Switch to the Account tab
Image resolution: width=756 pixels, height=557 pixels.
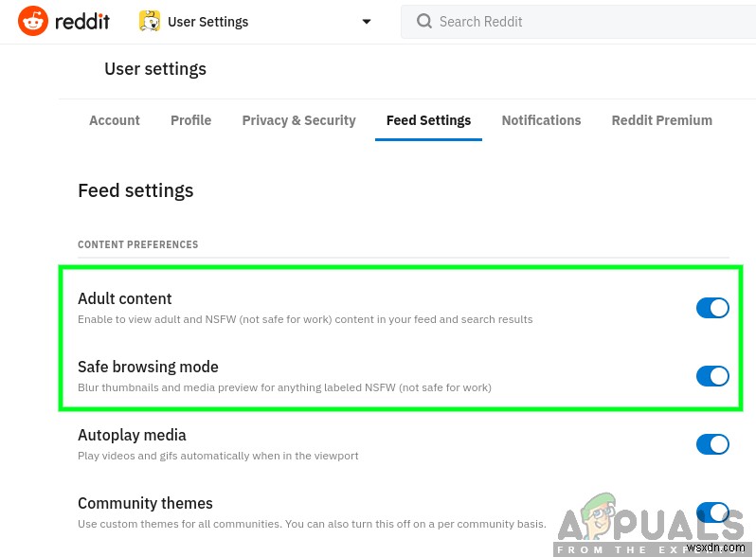tap(115, 120)
